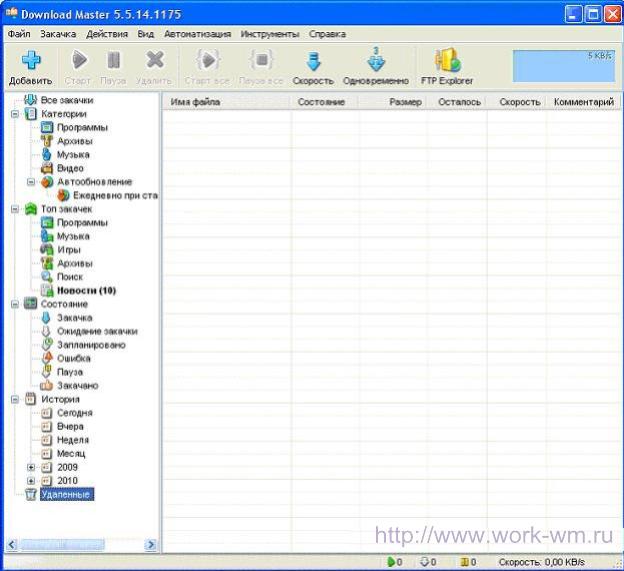This screenshot has width=624, height=571.
Task: Open Неделя history item
Action: tap(73, 440)
